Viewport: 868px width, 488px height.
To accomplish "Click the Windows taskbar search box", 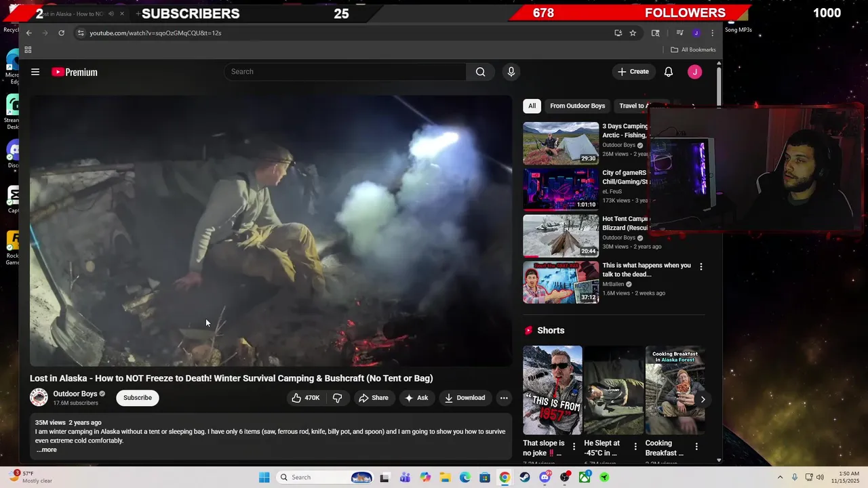I will pyautogui.click(x=325, y=477).
